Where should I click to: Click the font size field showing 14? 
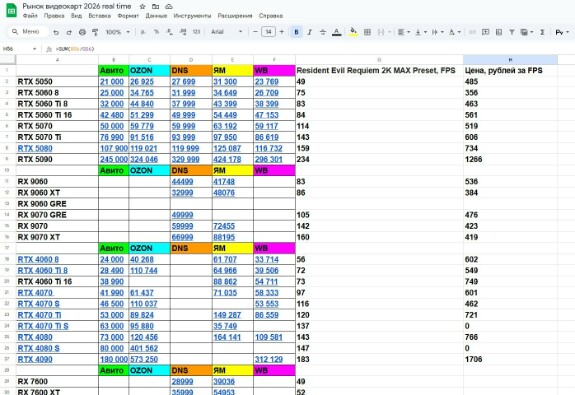268,32
